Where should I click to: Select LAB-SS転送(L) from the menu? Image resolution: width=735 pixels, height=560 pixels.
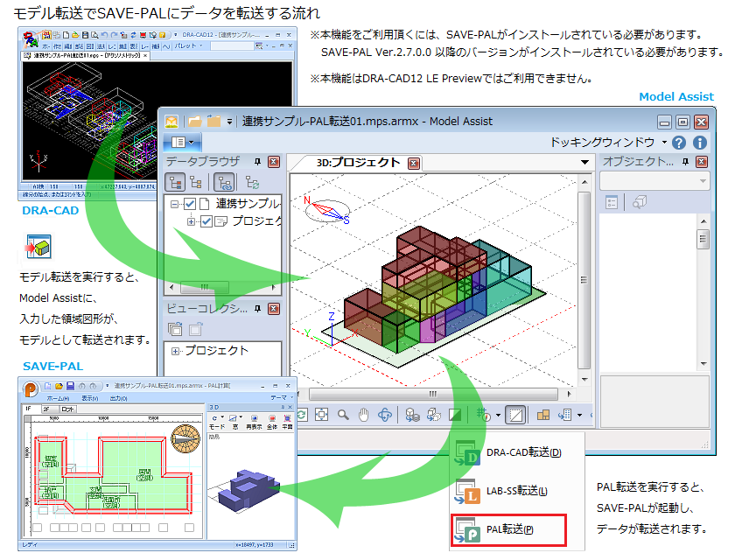click(516, 491)
